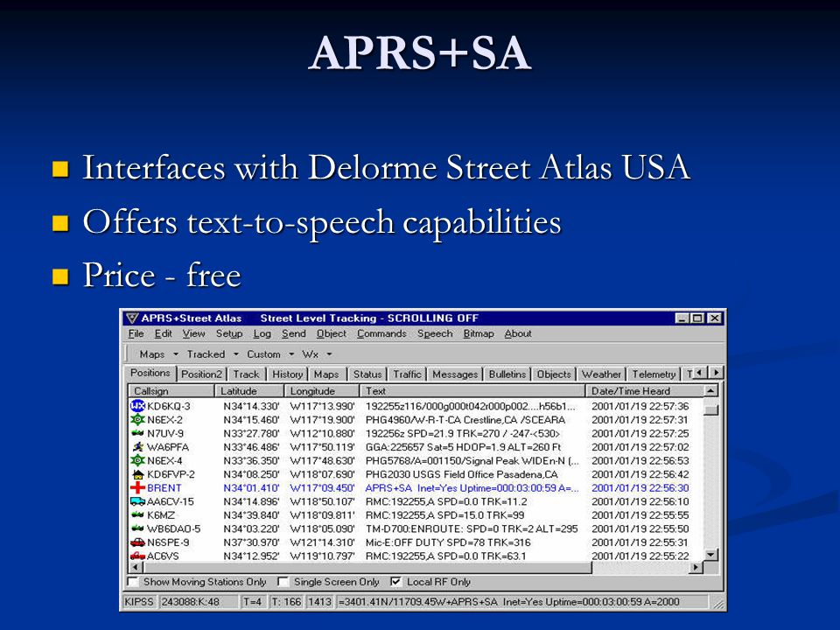Viewport: 840px width, 630px height.
Task: Click the KIPSS status bar field
Action: [x=139, y=602]
